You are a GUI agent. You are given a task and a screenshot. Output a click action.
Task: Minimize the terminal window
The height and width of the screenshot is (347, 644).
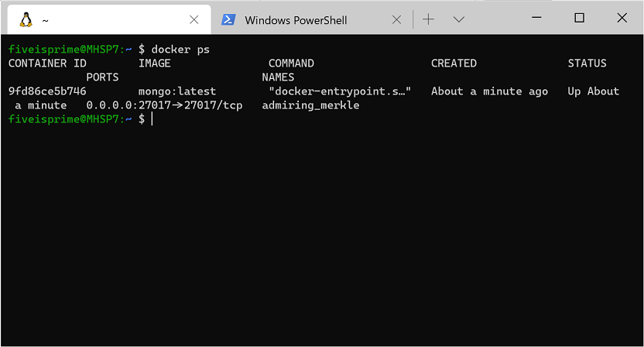[x=536, y=18]
